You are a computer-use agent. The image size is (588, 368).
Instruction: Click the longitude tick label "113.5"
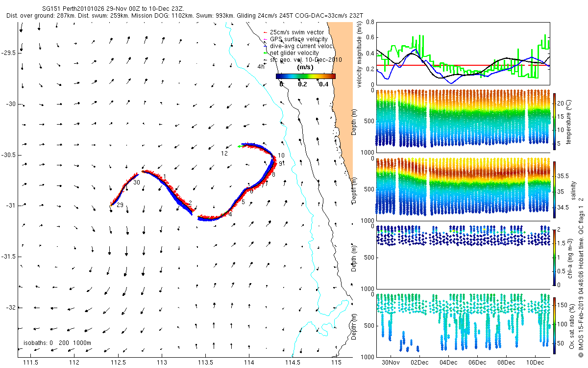[x=205, y=363]
